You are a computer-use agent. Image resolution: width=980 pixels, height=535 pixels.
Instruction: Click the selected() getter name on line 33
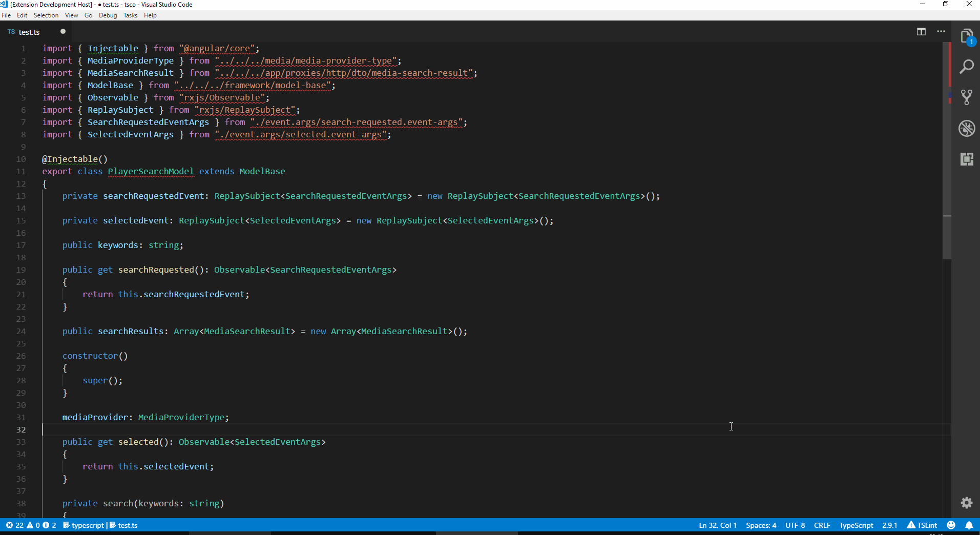tap(138, 442)
